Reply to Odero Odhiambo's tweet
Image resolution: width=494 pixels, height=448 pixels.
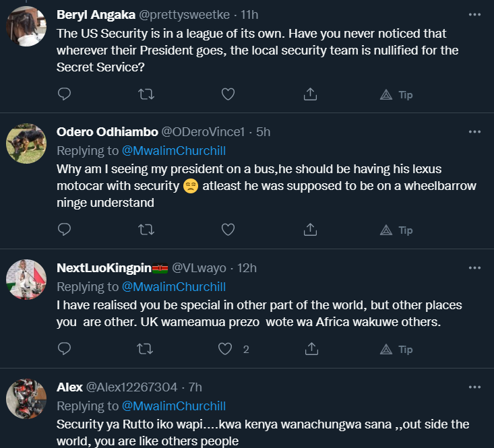(65, 230)
